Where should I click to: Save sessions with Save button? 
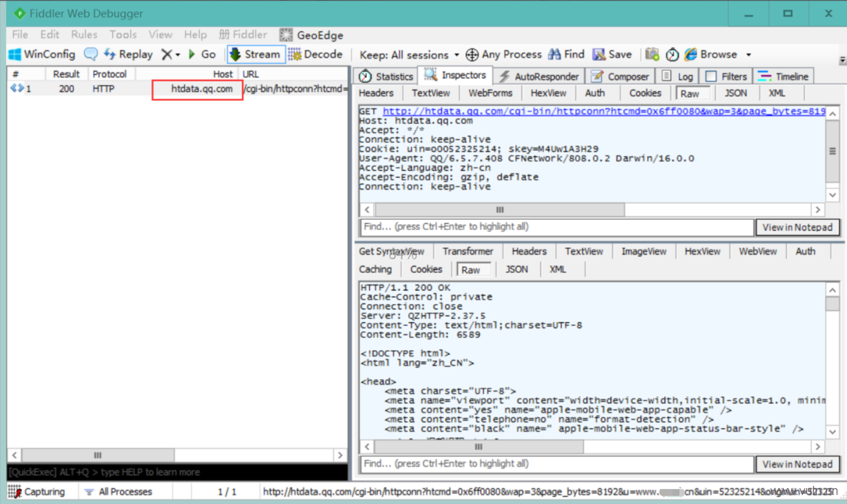coord(612,54)
